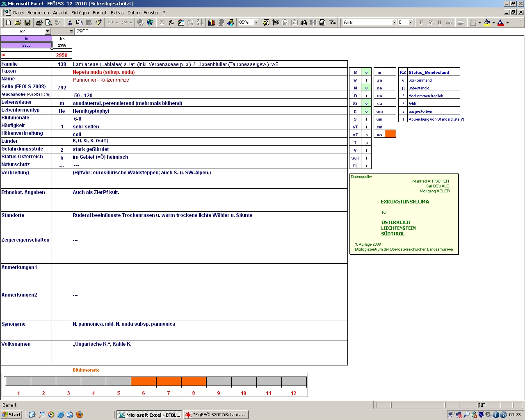Toggle Bold (F) formatting
Image resolution: width=525 pixels, height=420 pixels.
pyautogui.click(x=421, y=23)
